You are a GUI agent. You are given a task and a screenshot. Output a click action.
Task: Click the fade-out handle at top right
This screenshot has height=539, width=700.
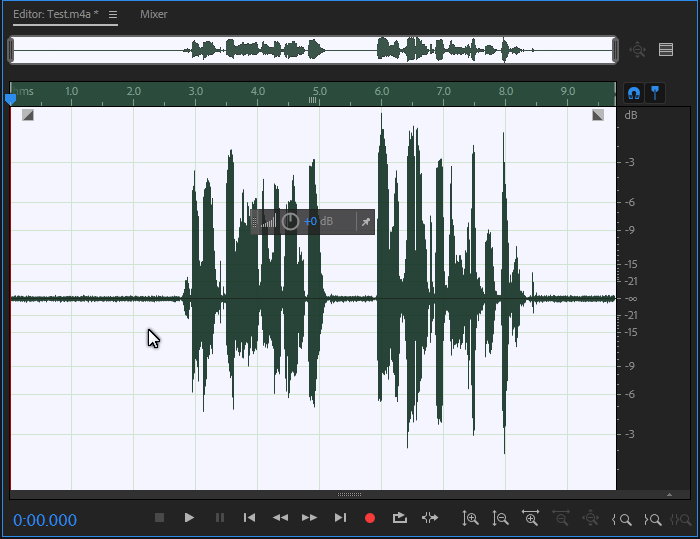point(598,115)
